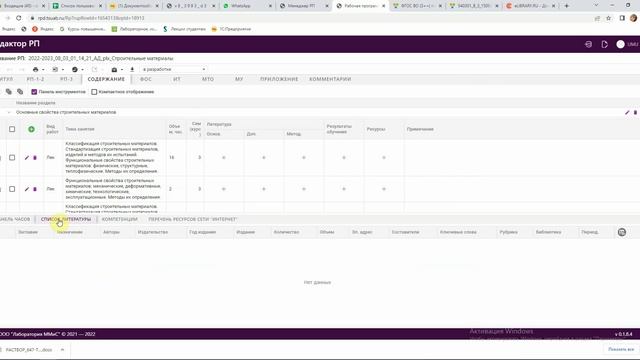
Task: Add methodical literature to the 2-hour row
Action: (304, 189)
